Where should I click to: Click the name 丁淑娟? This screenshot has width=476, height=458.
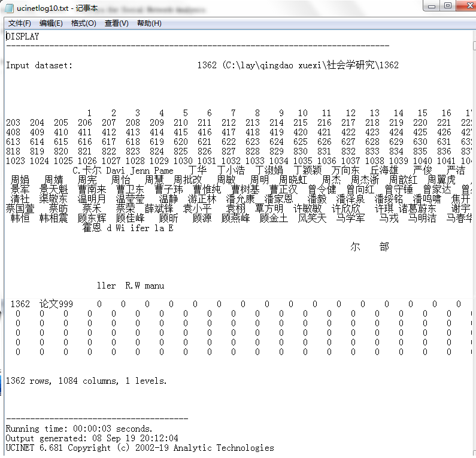[x=269, y=170]
